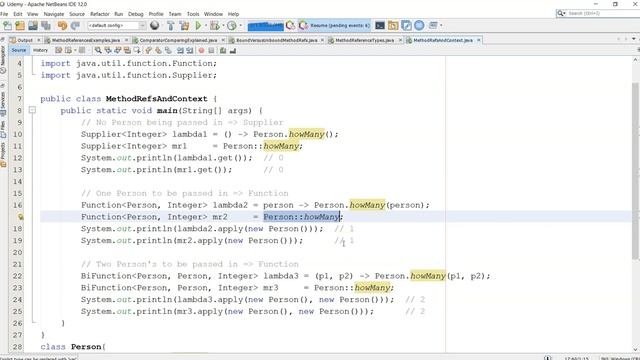Click the Save All icon
Screen dimensions: 640x360
click(46, 26)
